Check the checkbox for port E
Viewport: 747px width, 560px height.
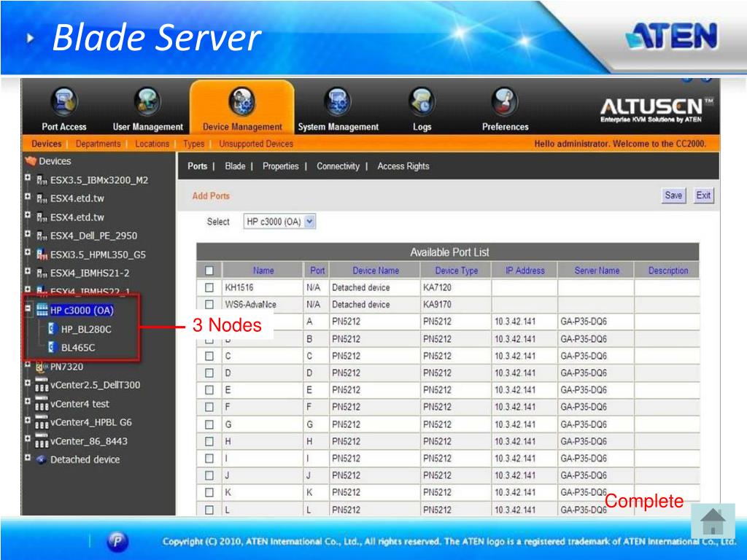tap(209, 390)
